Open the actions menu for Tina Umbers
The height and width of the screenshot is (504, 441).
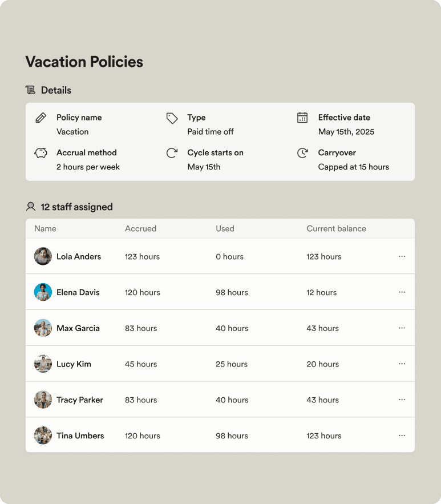402,435
